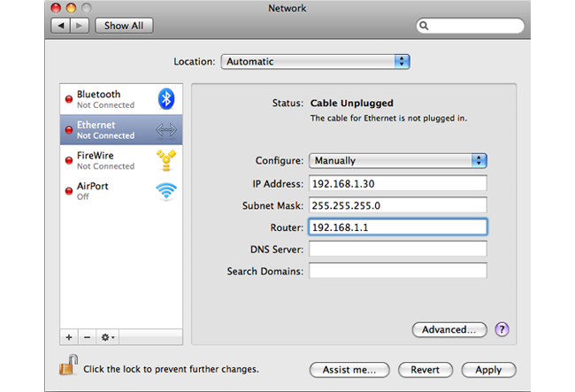
Task: Open help with the question mark button
Action: click(502, 329)
